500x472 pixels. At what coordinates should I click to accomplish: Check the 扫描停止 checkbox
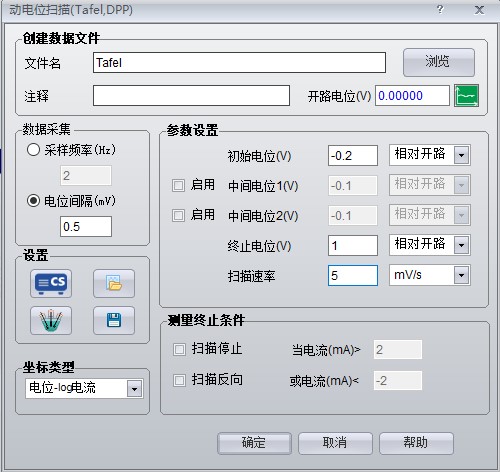tap(179, 350)
